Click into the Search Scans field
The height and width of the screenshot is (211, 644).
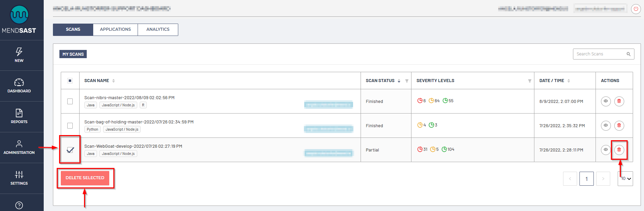pos(600,54)
